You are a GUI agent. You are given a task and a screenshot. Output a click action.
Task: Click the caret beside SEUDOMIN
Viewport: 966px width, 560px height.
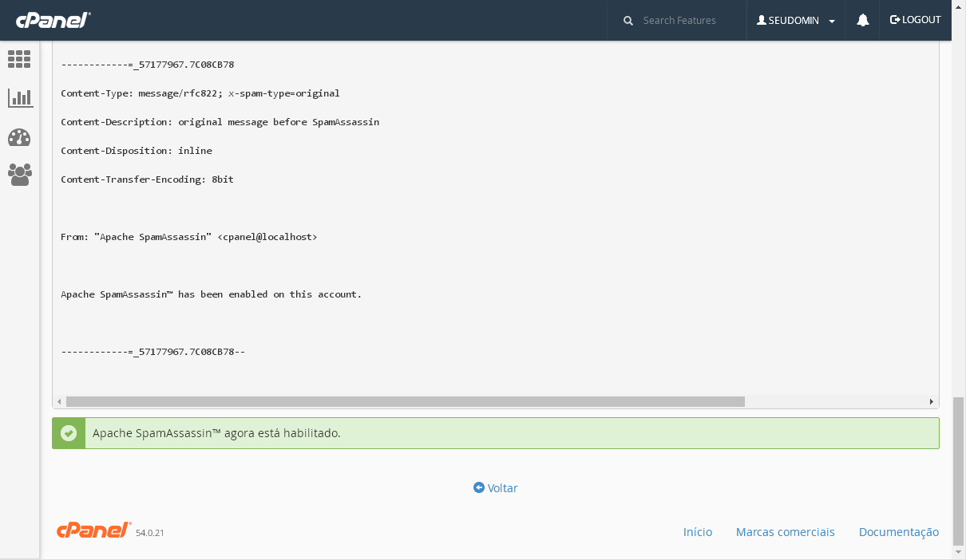(x=832, y=22)
